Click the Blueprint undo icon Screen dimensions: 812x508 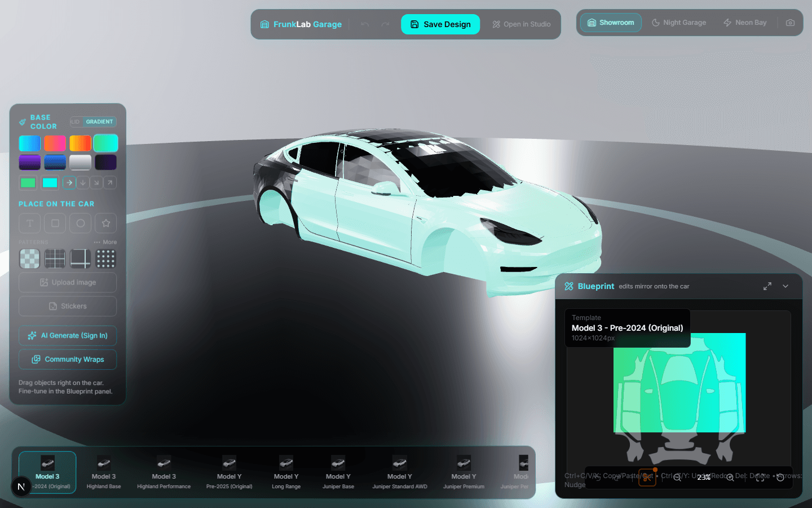pos(598,478)
